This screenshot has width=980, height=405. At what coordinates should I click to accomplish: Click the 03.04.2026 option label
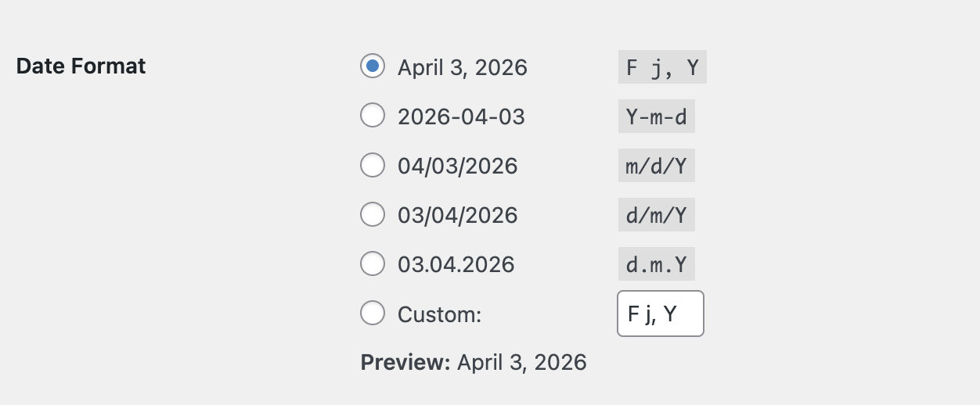[x=456, y=265]
